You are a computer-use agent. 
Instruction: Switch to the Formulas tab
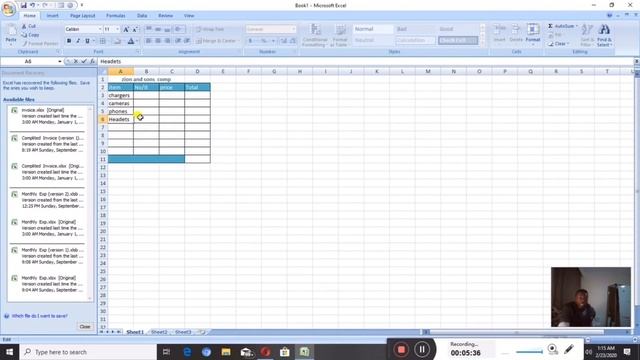point(116,16)
